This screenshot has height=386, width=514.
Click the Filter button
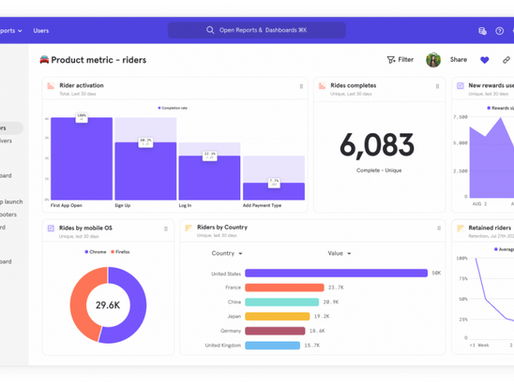point(400,60)
